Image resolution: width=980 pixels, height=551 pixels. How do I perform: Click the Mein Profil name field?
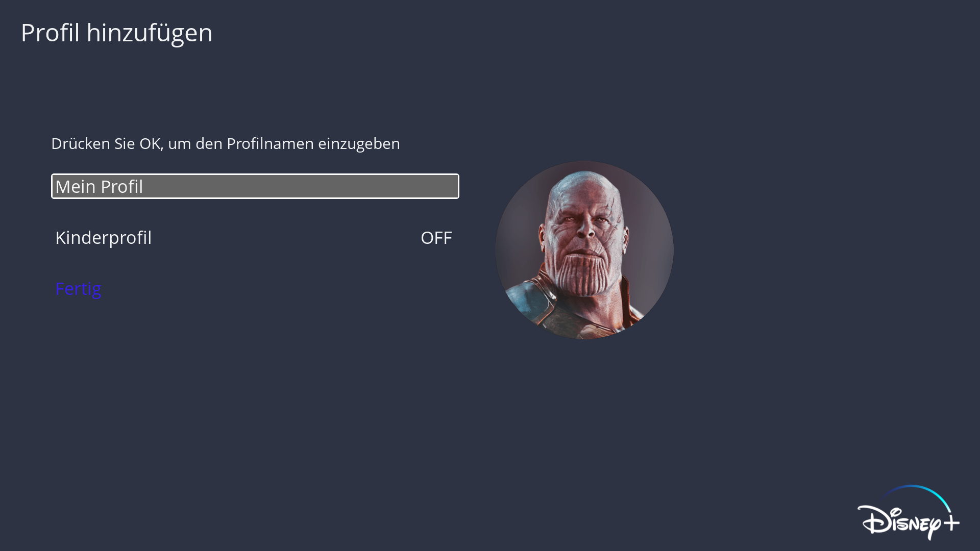[255, 186]
